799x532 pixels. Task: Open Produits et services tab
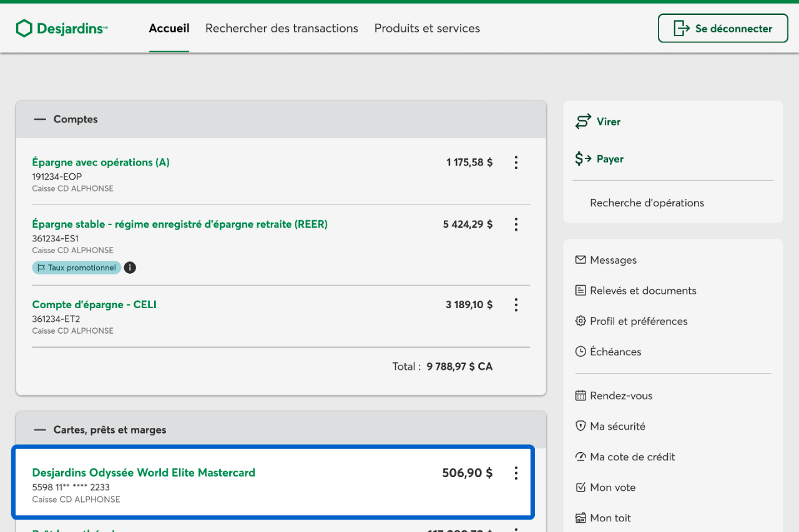click(427, 28)
